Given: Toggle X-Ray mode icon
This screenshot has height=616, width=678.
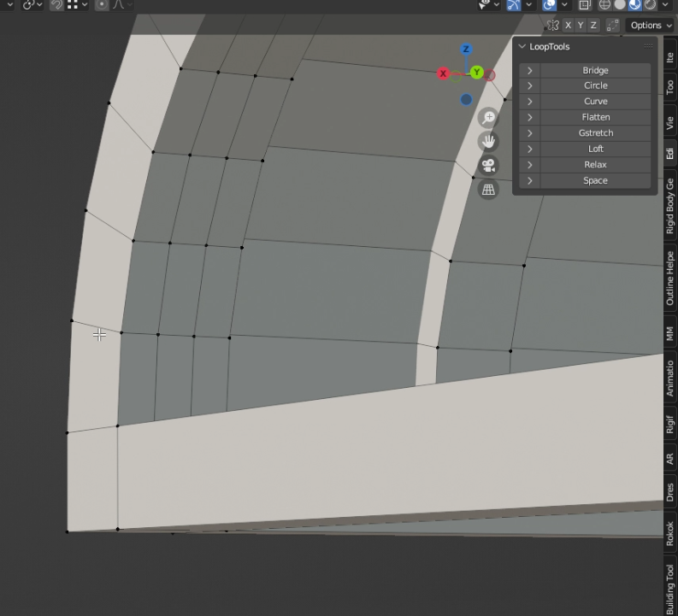Looking at the screenshot, I should click(x=584, y=5).
